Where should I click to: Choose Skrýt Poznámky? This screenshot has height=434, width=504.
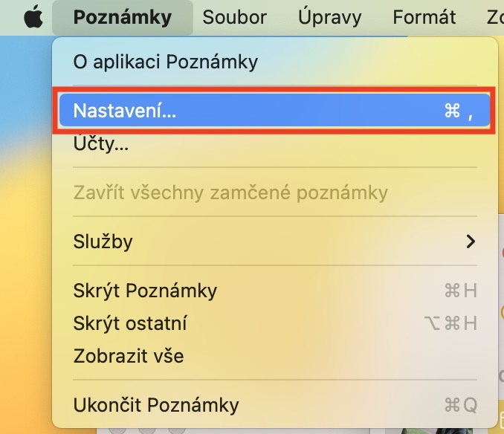(145, 291)
